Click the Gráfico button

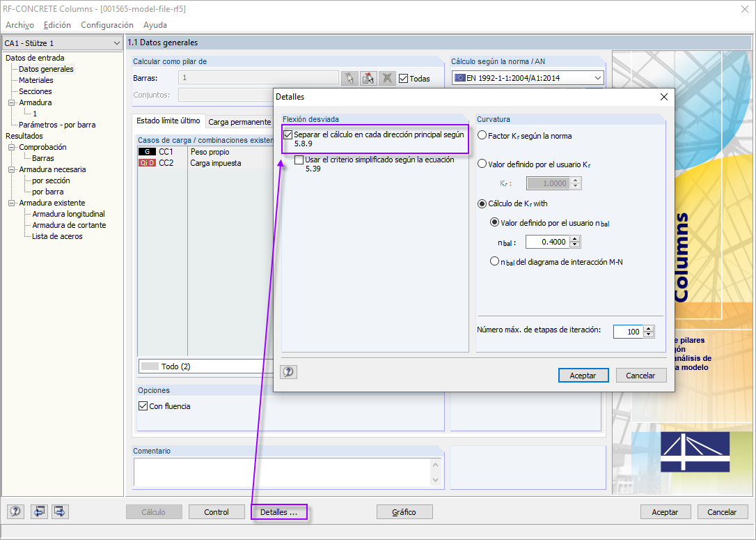tap(404, 512)
